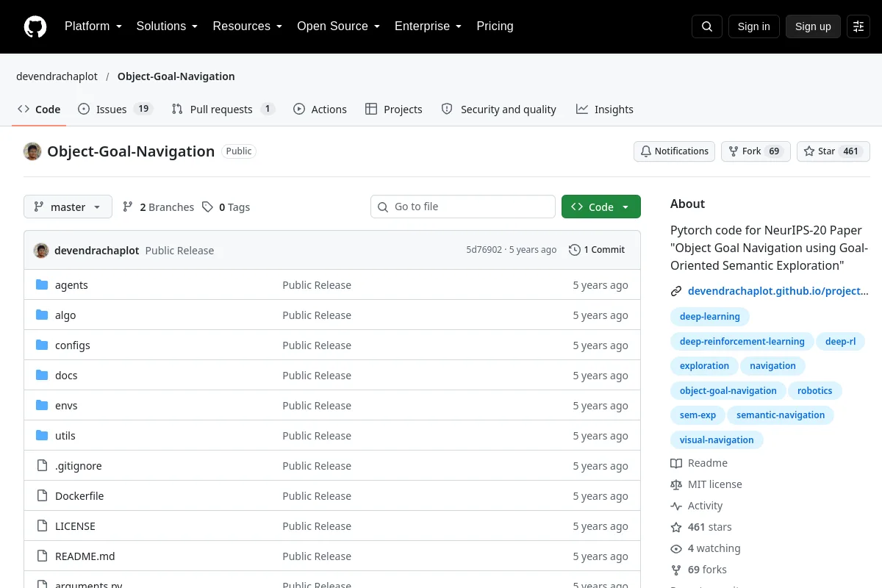Click the configs folder icon
The image size is (882, 588).
point(42,345)
